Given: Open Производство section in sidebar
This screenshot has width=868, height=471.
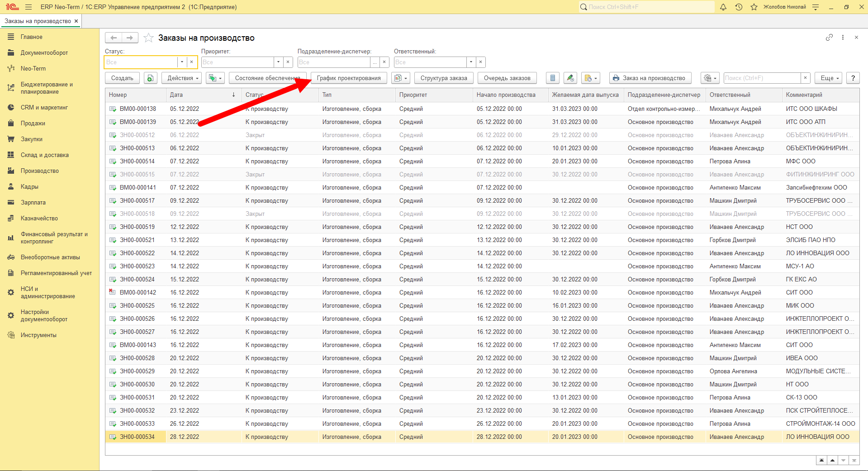Looking at the screenshot, I should (40, 171).
